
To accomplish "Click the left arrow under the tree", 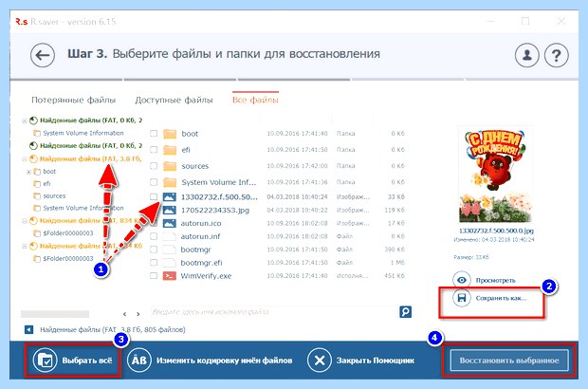I will pyautogui.click(x=125, y=314).
